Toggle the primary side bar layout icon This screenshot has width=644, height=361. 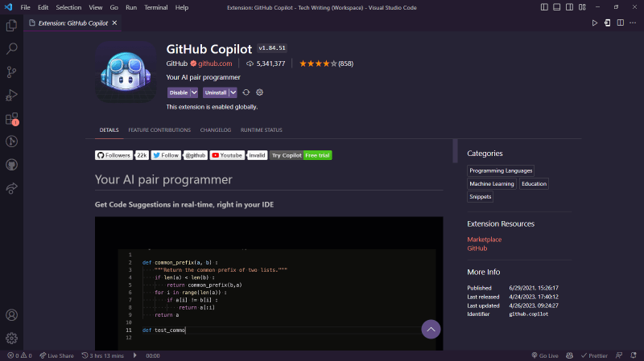click(544, 7)
